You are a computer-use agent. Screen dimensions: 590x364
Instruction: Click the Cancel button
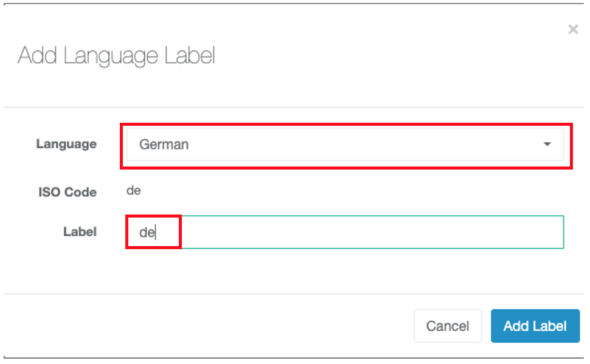click(448, 326)
